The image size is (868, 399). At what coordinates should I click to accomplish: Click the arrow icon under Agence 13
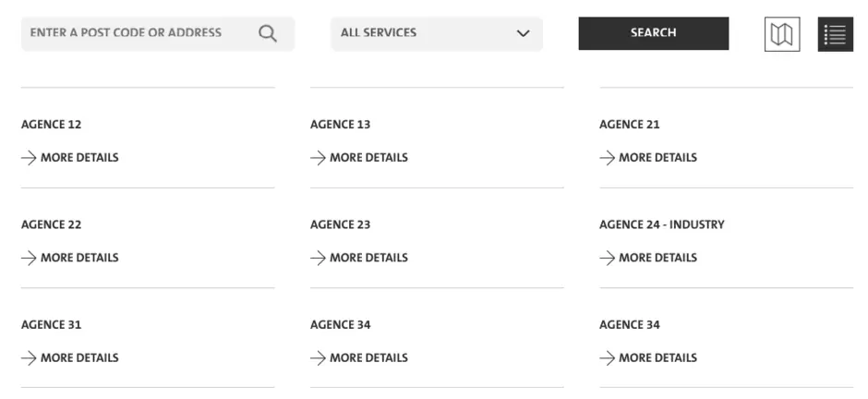tap(319, 158)
